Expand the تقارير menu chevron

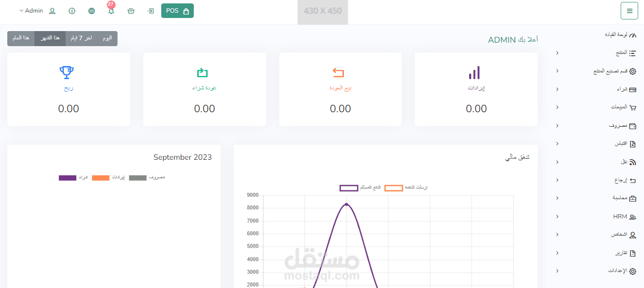pyautogui.click(x=557, y=253)
